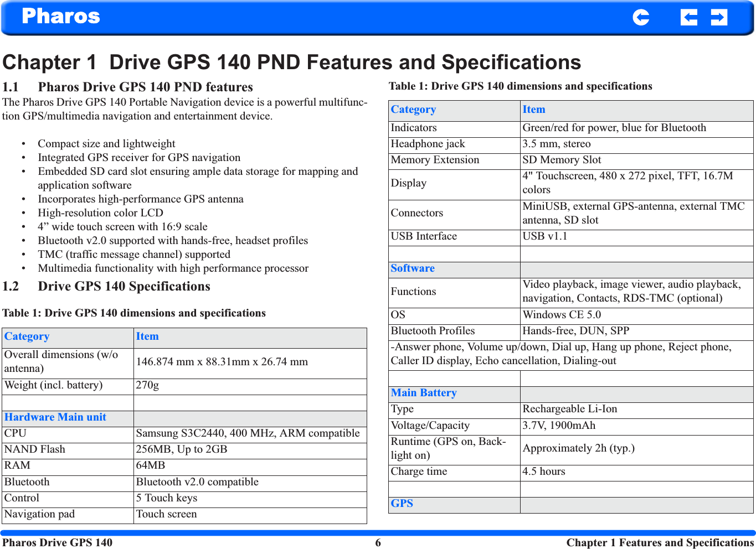The height and width of the screenshot is (549, 756).
Task: Select the chapter title heading text
Action: pyautogui.click(x=292, y=62)
